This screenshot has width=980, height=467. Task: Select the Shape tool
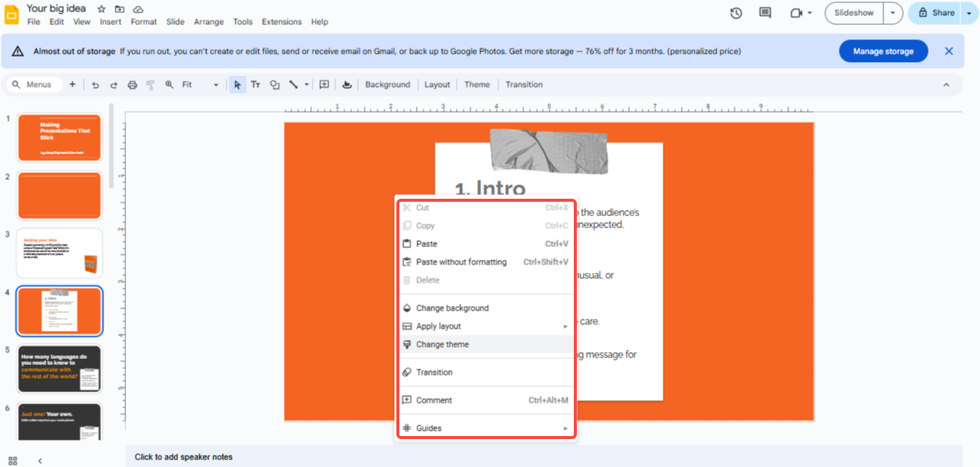tap(275, 85)
